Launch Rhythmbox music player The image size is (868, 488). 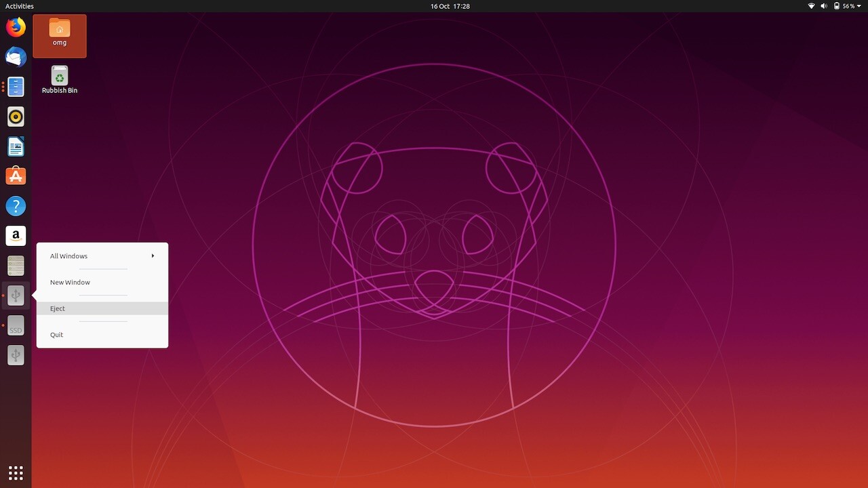pos(16,117)
